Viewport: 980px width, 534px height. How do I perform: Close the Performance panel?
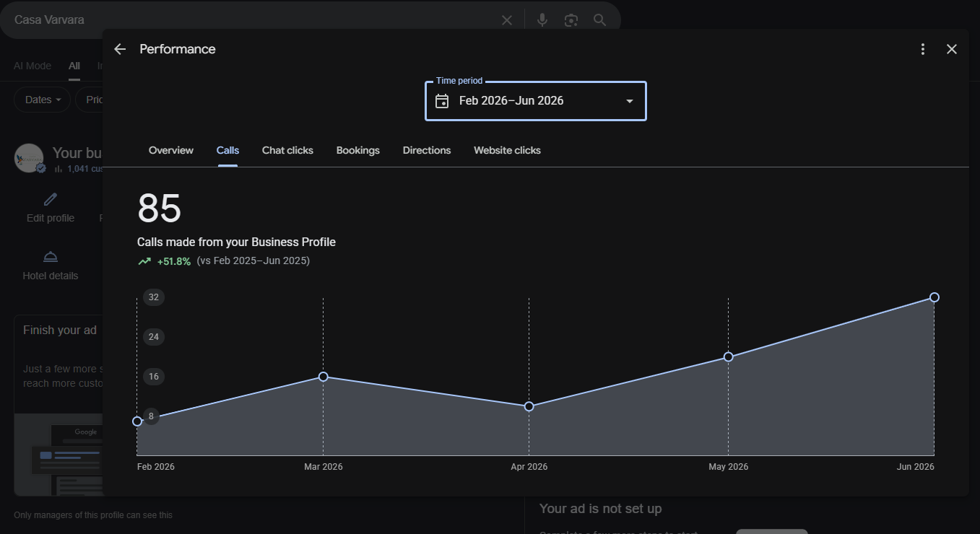pyautogui.click(x=951, y=49)
